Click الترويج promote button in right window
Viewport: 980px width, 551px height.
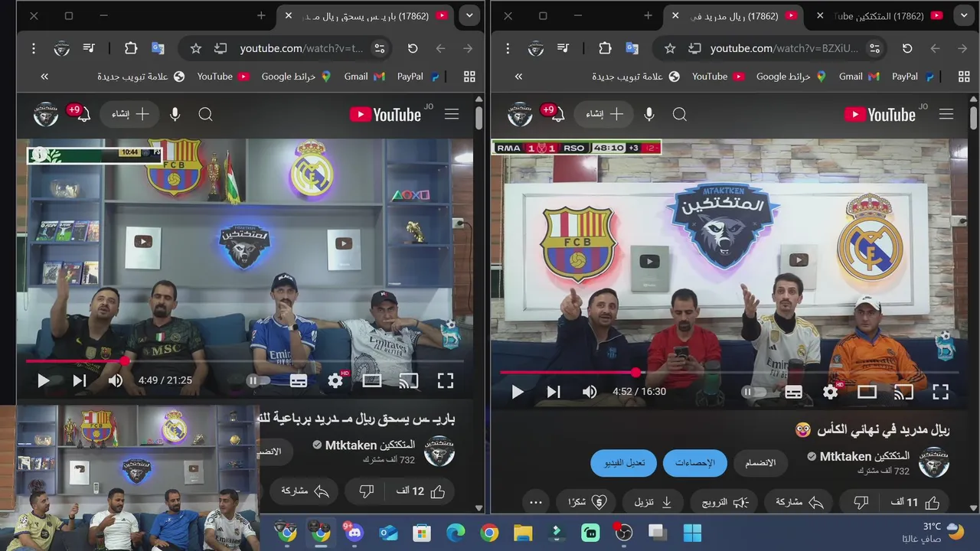pyautogui.click(x=725, y=503)
